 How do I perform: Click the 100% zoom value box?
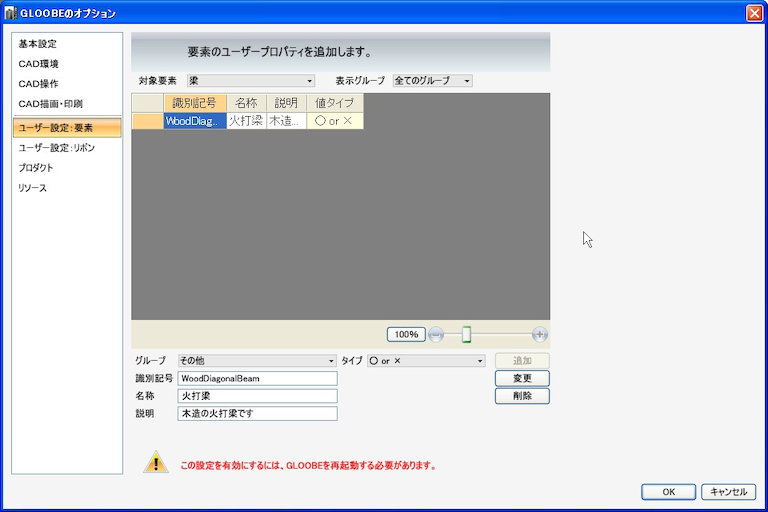(406, 335)
